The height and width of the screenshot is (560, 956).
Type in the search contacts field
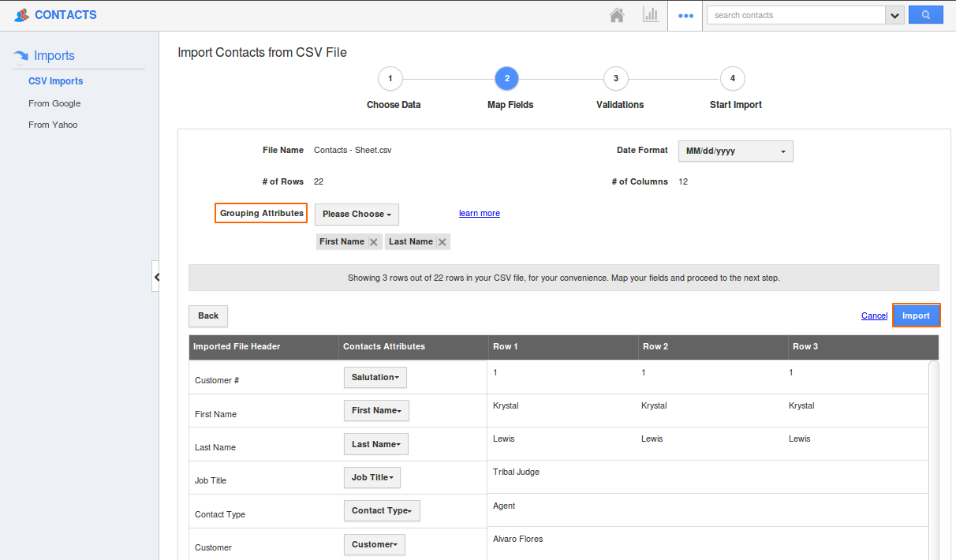[x=795, y=15]
